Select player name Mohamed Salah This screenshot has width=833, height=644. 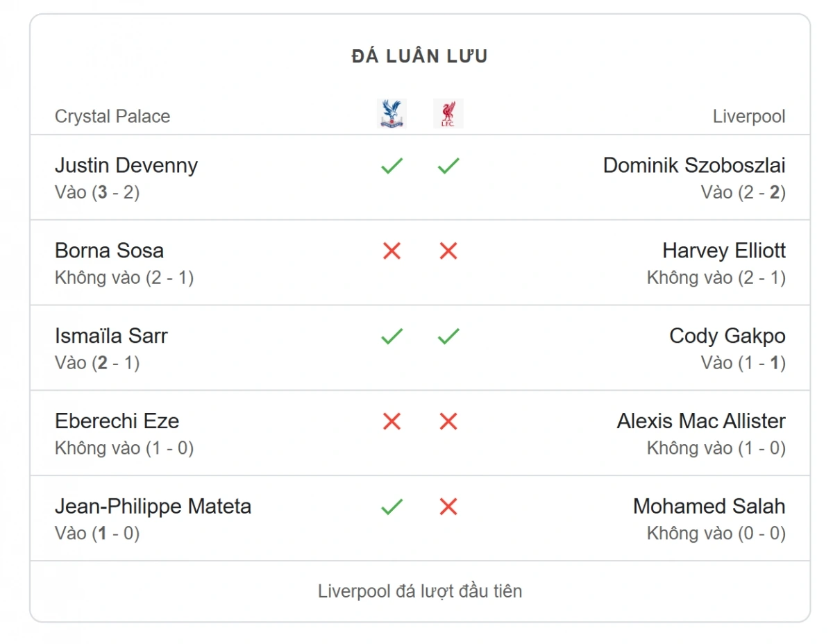click(709, 507)
